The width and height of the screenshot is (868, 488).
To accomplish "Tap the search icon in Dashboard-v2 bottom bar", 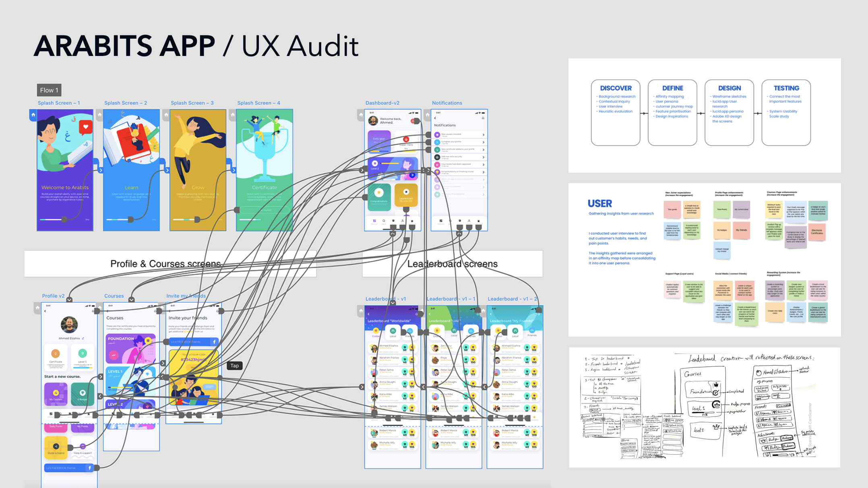I will 384,221.
